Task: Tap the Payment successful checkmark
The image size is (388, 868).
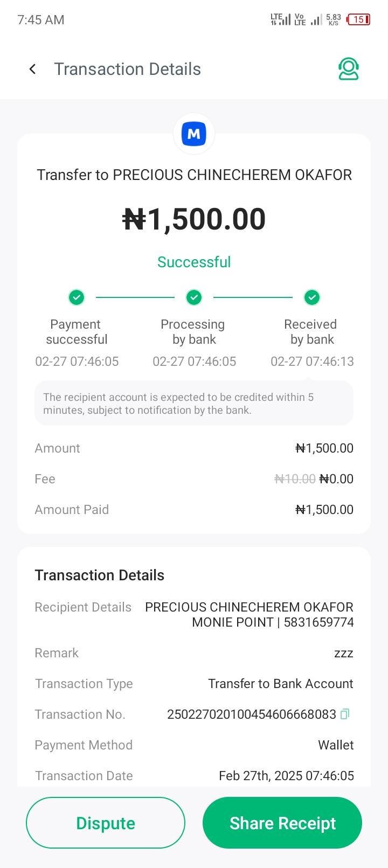Action: pos(77,297)
